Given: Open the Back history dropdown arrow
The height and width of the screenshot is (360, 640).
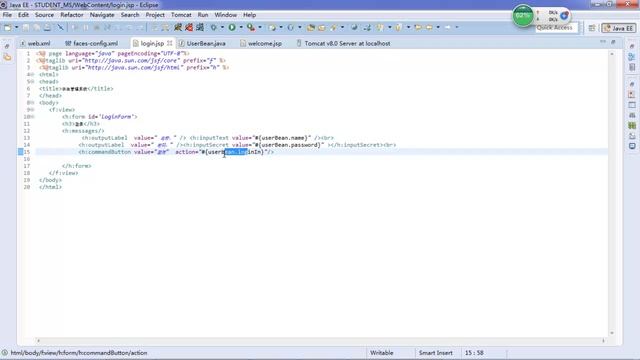Looking at the screenshot, I should pos(438,27).
